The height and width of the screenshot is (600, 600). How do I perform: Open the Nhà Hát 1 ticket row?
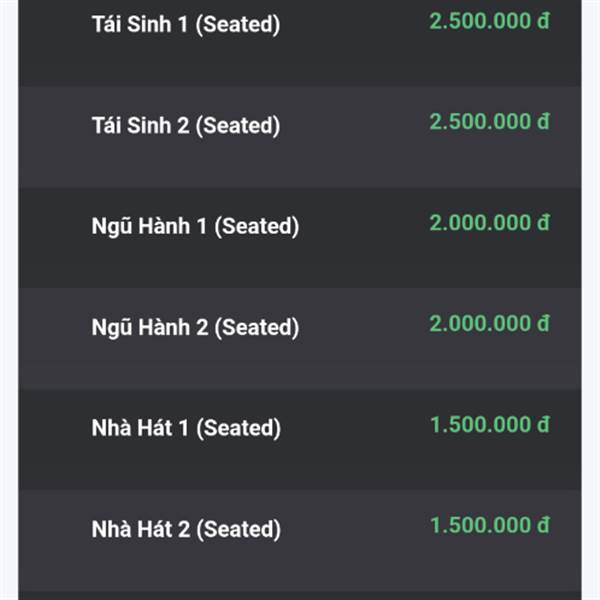pos(300,440)
